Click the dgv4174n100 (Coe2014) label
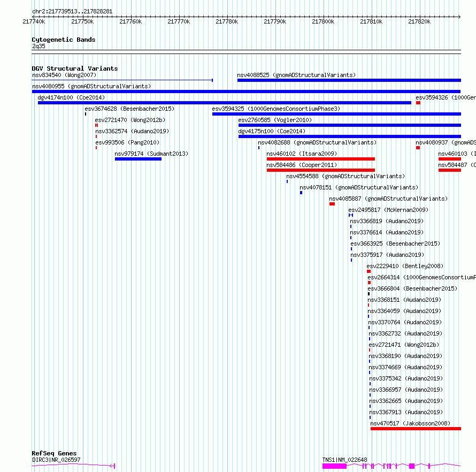Image resolution: width=476 pixels, height=472 pixels. 71,97
